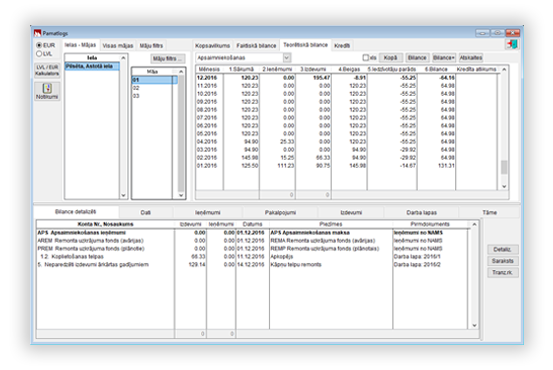Viewport: 553px width, 370px height.
Task: Select the 02.2016 month row
Action: pos(347,158)
